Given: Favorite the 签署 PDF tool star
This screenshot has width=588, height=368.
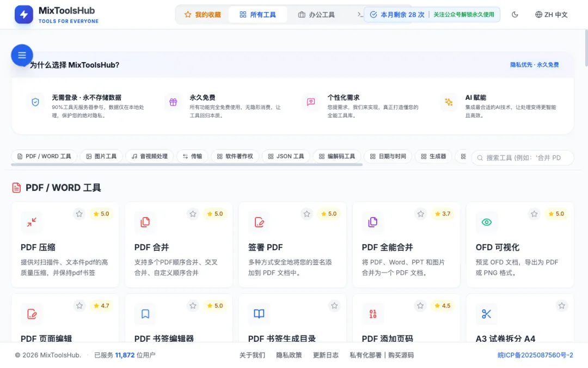Looking at the screenshot, I should (307, 214).
